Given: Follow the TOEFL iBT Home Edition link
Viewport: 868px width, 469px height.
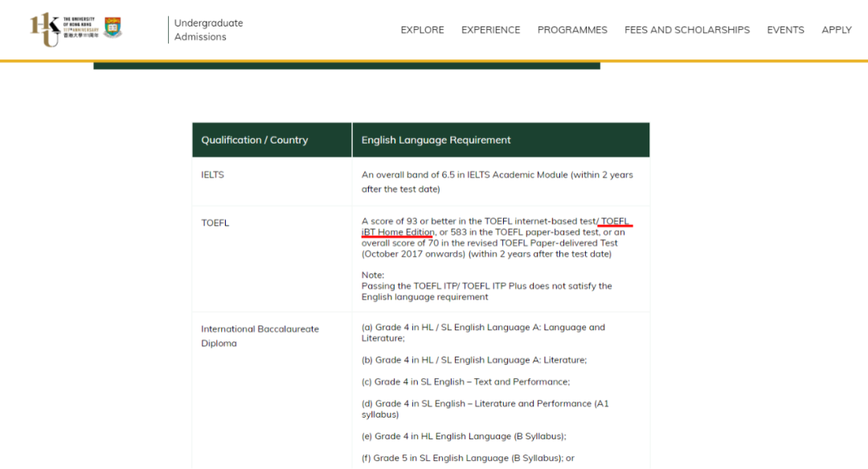Looking at the screenshot, I should click(x=398, y=232).
